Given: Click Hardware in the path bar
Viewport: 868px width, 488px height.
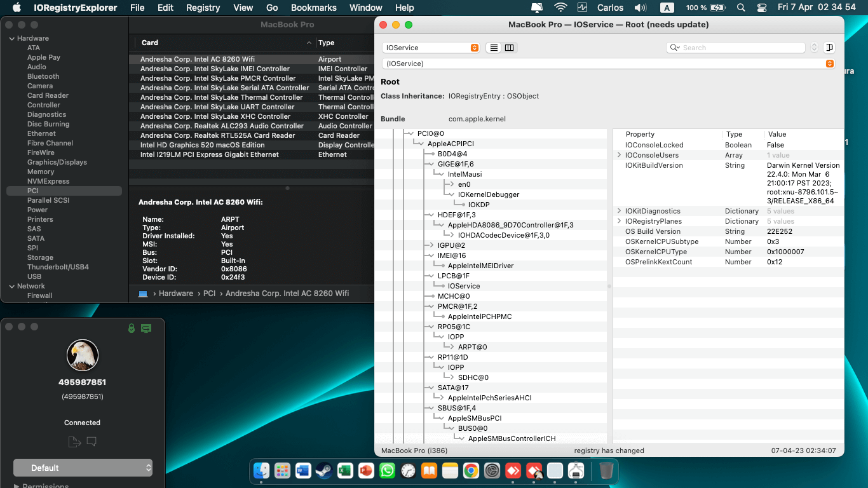Looking at the screenshot, I should coord(176,294).
